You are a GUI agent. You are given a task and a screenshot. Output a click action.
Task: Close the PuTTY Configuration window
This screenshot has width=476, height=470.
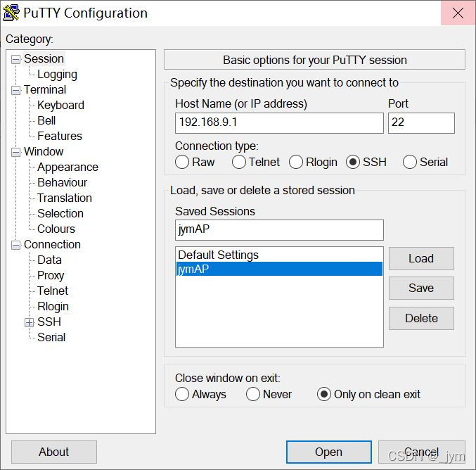458,13
